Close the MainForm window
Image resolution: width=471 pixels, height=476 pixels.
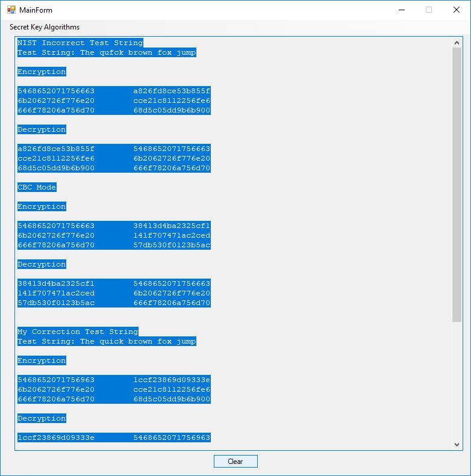(x=456, y=10)
